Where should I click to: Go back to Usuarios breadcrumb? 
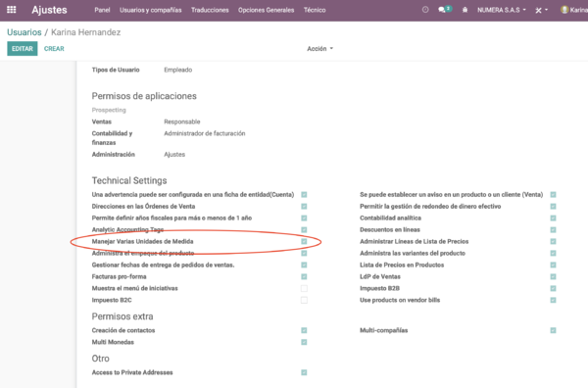coord(24,32)
